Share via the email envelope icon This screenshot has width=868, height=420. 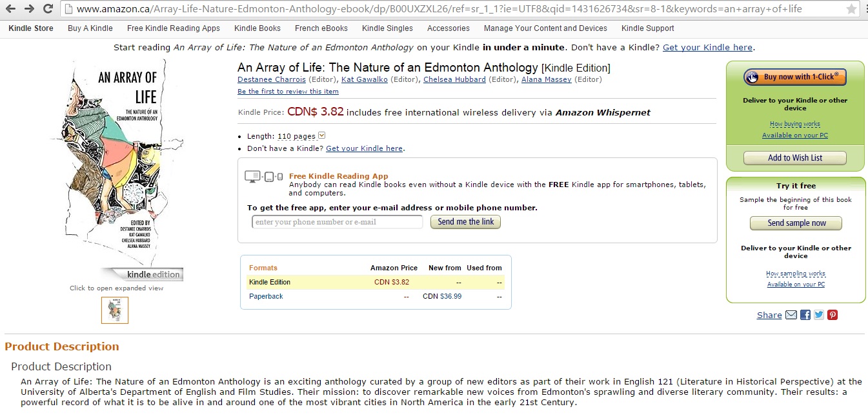click(791, 315)
